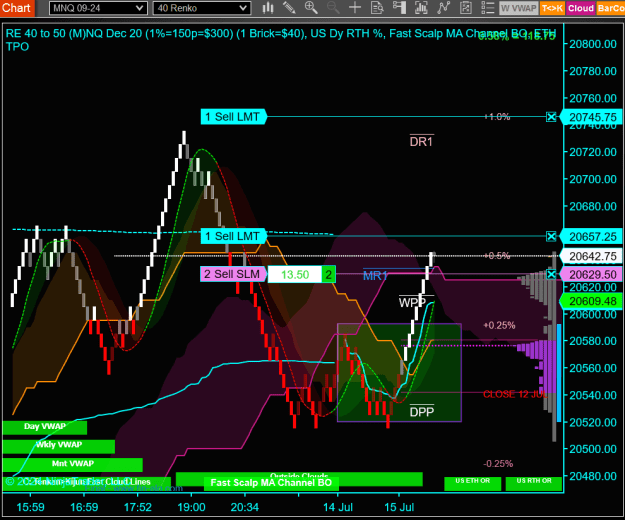The image size is (625, 520).
Task: Click the Wkly VWAP green button
Action: pyautogui.click(x=59, y=446)
